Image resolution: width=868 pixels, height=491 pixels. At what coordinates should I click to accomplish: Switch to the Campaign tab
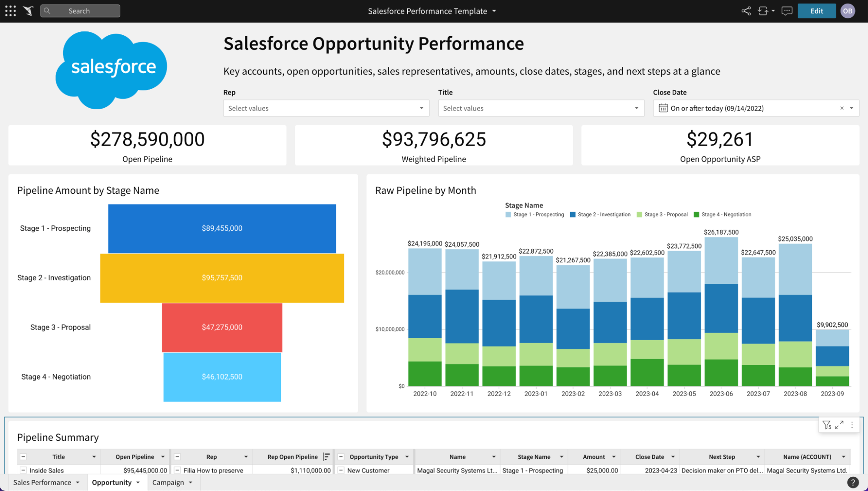[168, 482]
